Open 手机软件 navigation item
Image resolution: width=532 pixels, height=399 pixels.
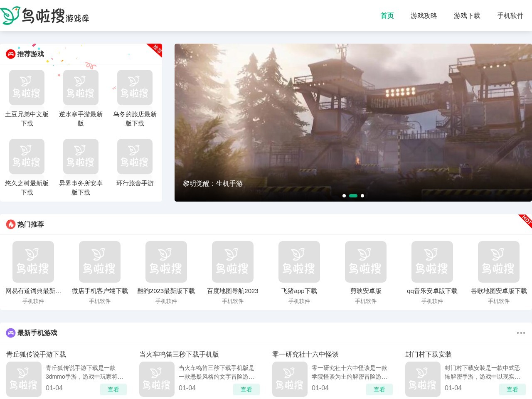tap(510, 16)
